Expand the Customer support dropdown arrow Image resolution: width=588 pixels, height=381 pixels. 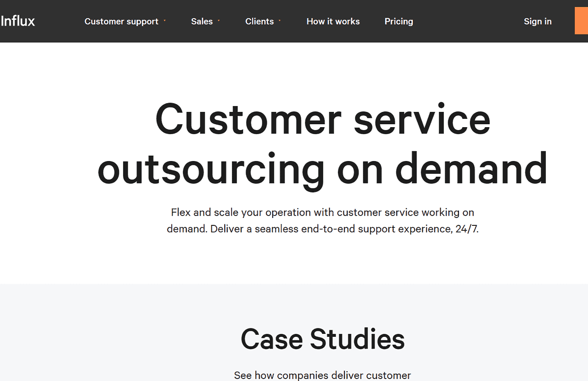pos(165,21)
